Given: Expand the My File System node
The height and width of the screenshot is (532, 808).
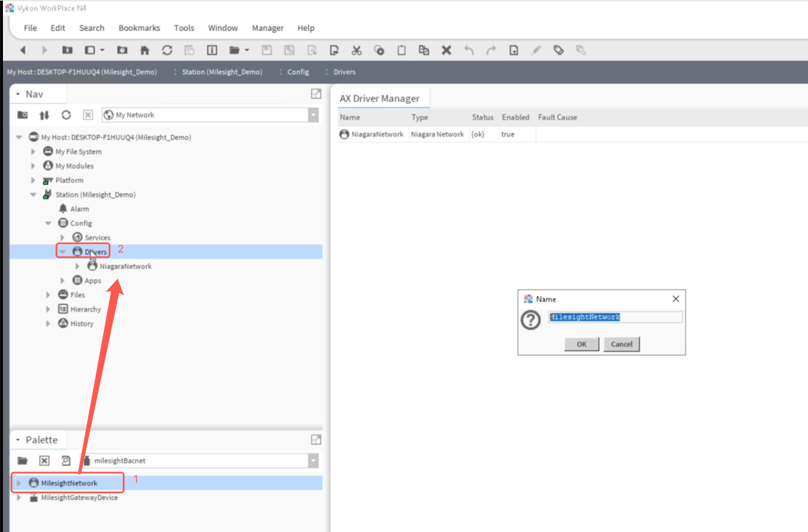Looking at the screenshot, I should (x=33, y=151).
